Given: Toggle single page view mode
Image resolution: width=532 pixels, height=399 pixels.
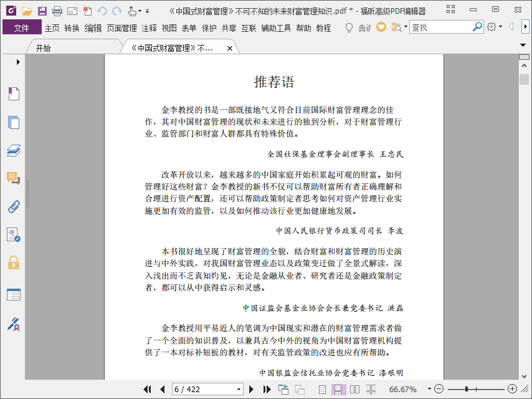Looking at the screenshot, I should pyautogui.click(x=322, y=389).
